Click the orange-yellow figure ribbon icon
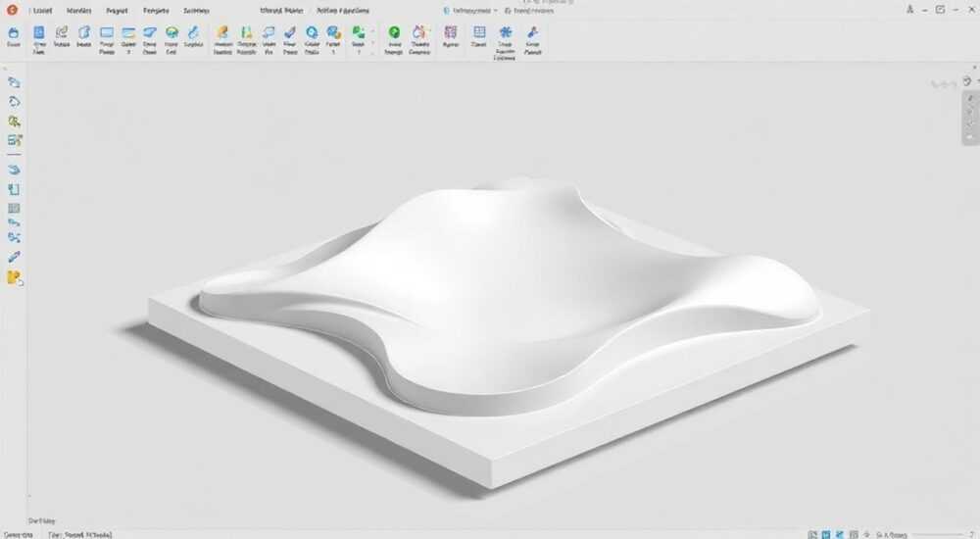This screenshot has height=539, width=980. point(222,32)
